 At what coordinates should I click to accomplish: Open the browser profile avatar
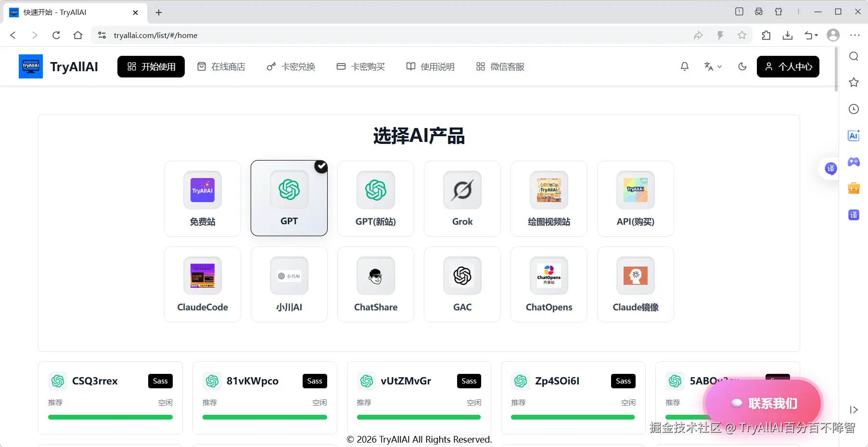833,35
